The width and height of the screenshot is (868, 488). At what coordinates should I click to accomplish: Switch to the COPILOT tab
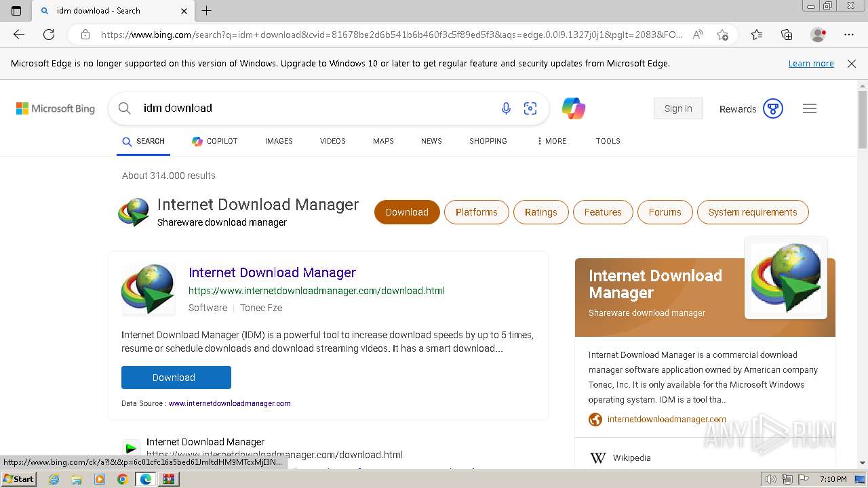tap(215, 141)
